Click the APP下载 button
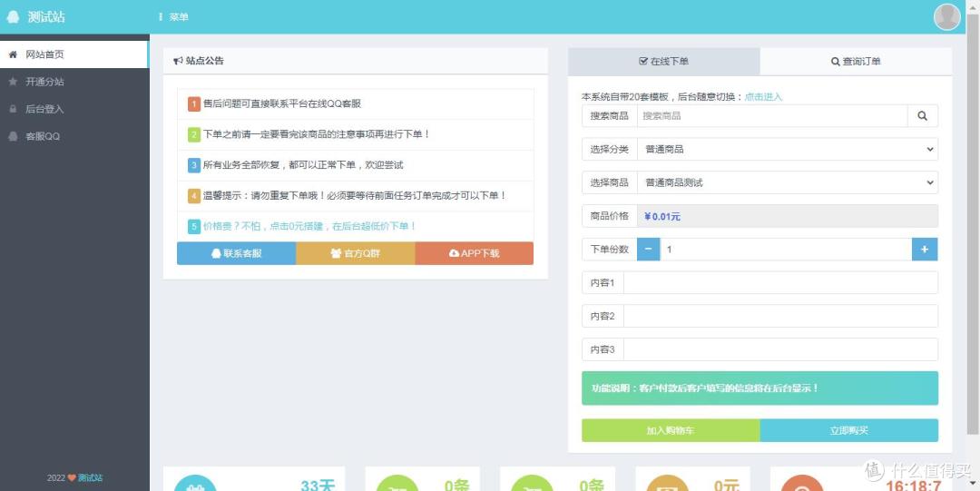The height and width of the screenshot is (491, 980). pos(475,253)
